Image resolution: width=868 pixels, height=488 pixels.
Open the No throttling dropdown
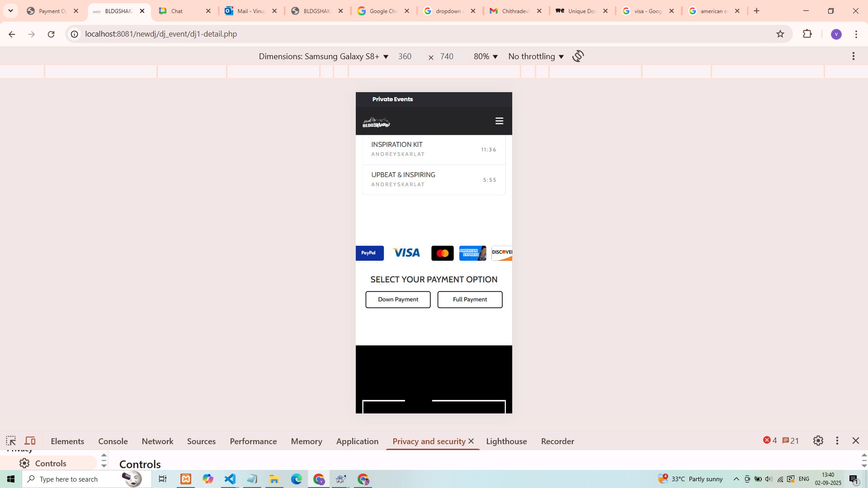536,56
